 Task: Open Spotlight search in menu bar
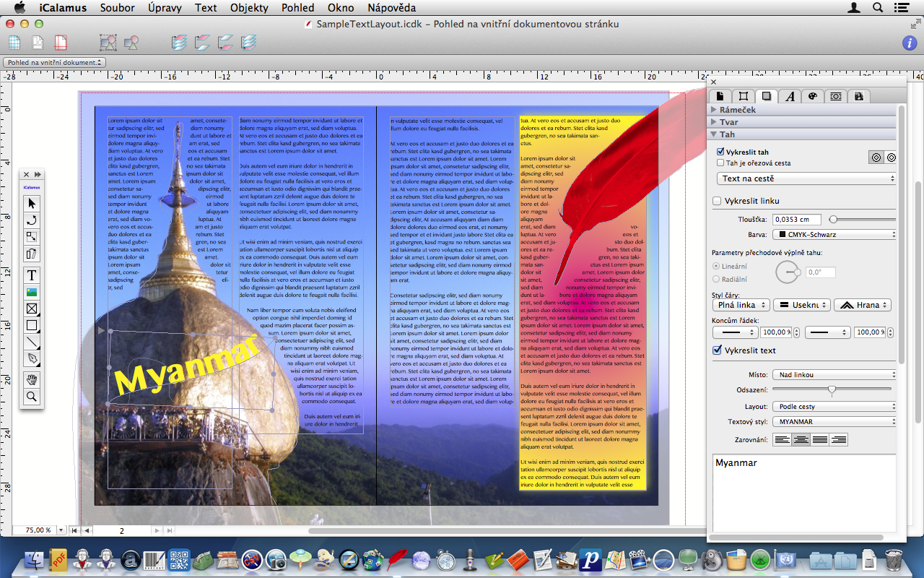coord(879,8)
